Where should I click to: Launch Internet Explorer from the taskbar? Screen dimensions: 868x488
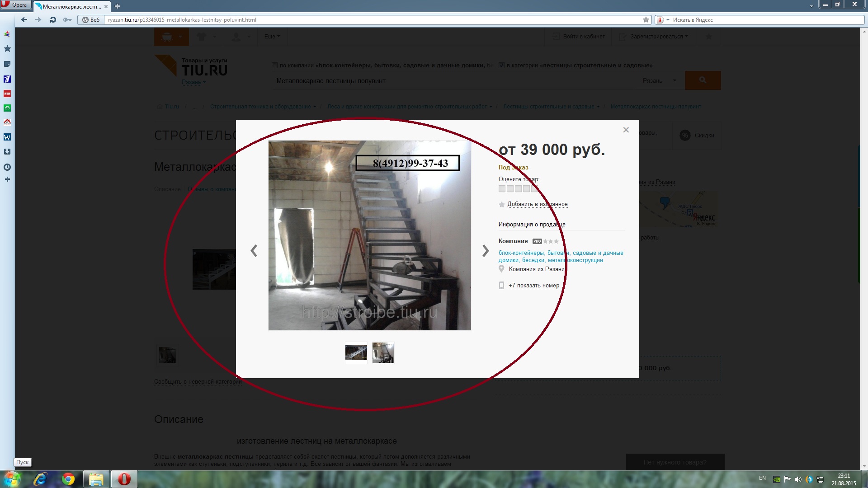[x=40, y=479]
